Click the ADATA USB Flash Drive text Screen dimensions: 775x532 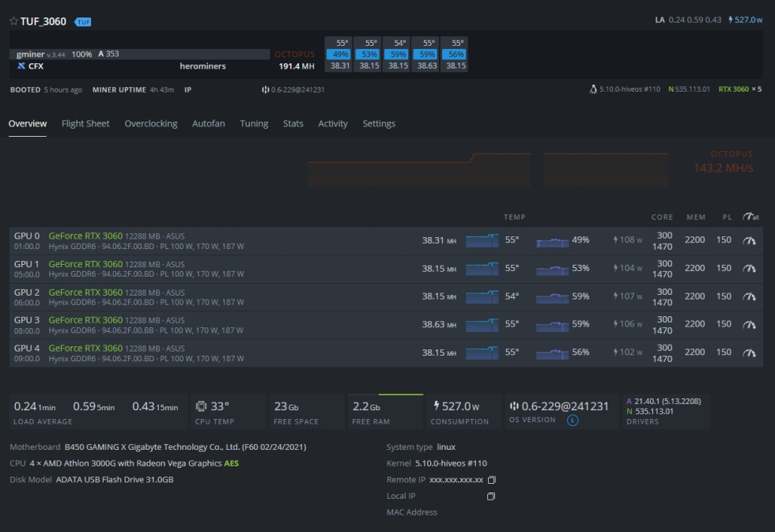pyautogui.click(x=115, y=480)
